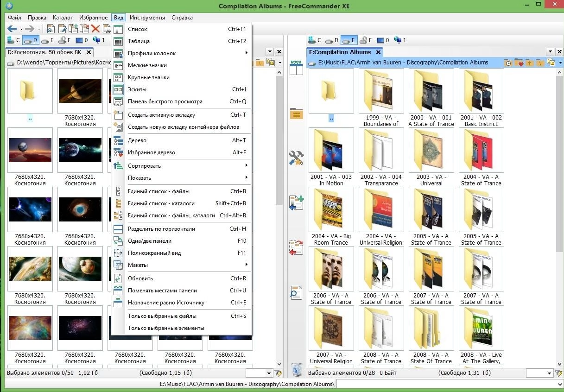Open the right panel filter dropdown in the status bar

550,373
